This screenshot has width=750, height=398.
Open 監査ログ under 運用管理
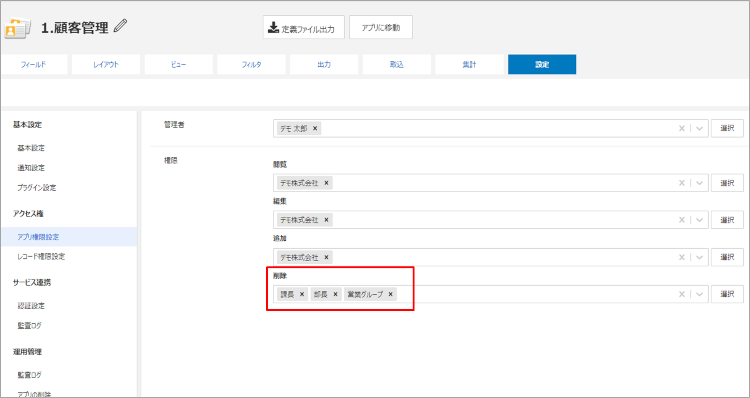click(30, 375)
